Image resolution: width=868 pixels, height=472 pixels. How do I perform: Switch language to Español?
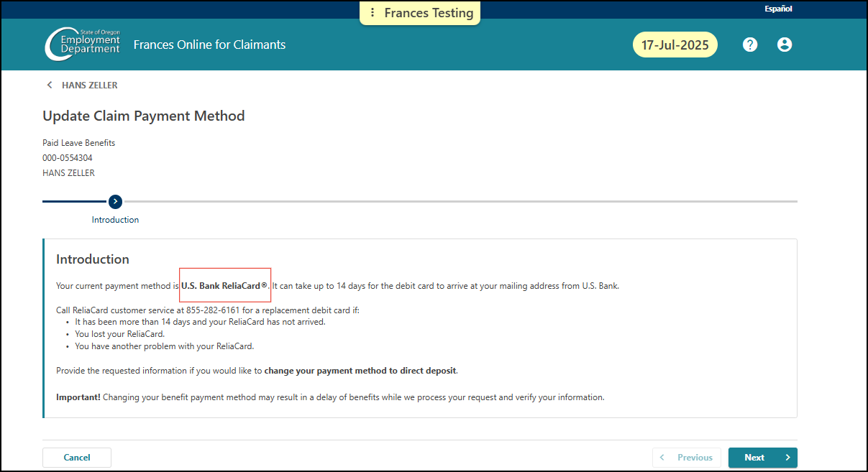click(x=778, y=9)
